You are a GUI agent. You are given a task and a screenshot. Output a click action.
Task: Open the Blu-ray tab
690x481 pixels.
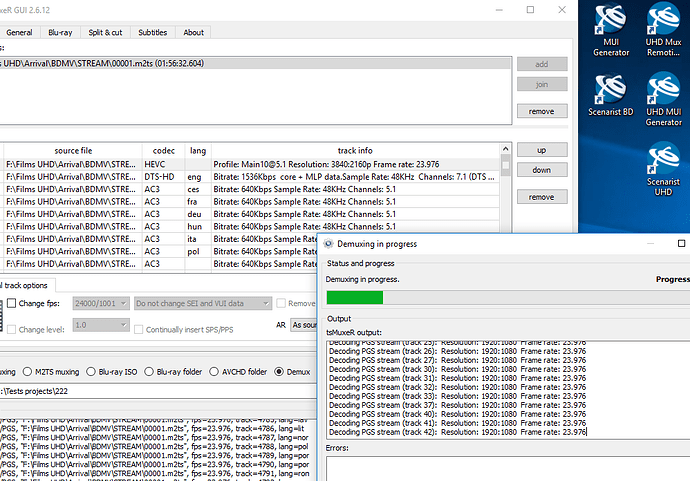tap(60, 33)
